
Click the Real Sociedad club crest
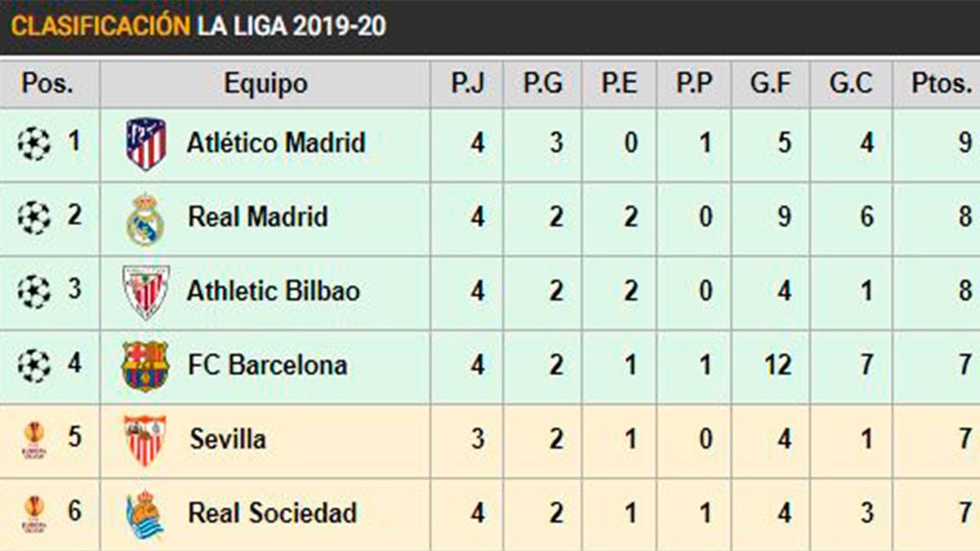tap(145, 513)
